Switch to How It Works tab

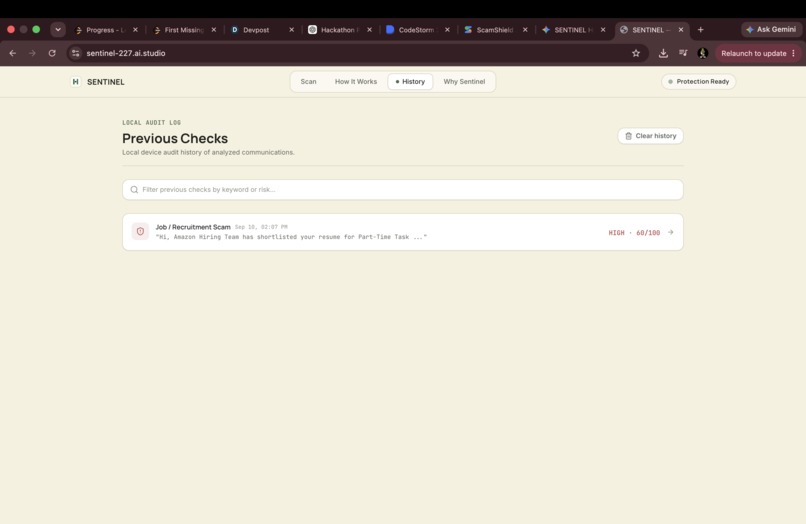[356, 82]
